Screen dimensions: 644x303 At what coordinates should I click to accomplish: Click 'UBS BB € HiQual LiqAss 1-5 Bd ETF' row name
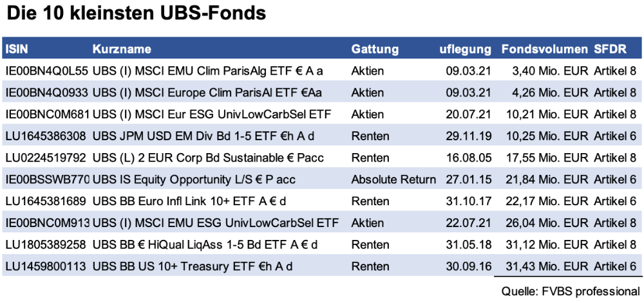tap(205, 244)
